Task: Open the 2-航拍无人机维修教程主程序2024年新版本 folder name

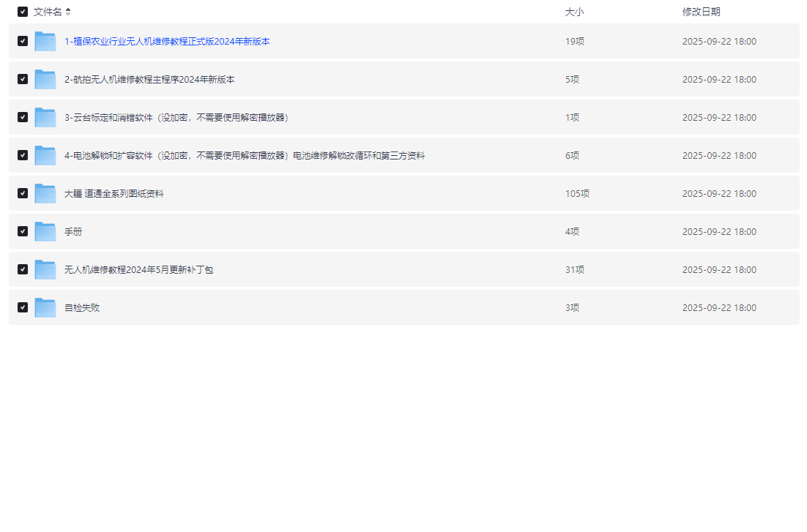Action: [149, 80]
